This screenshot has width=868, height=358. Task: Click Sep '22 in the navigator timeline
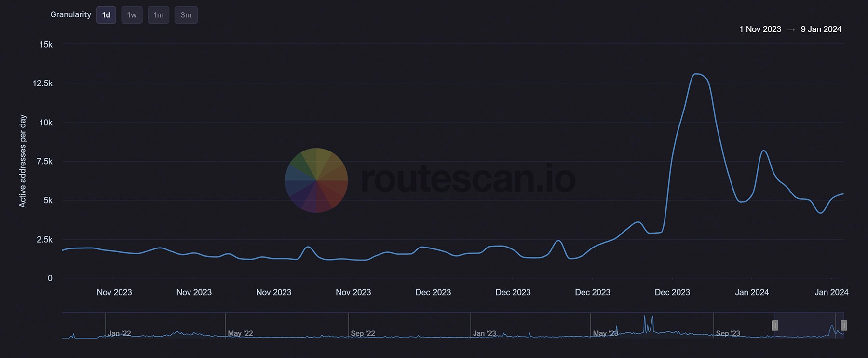coord(363,333)
